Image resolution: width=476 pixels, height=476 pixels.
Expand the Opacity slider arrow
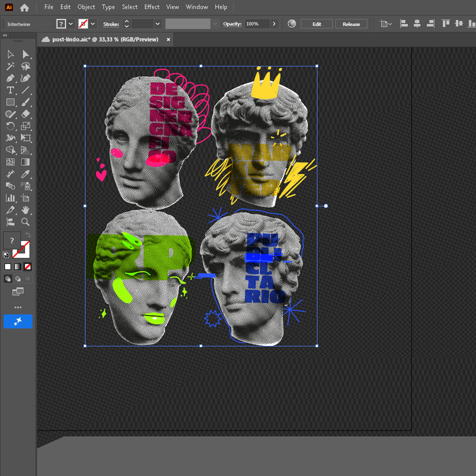274,24
